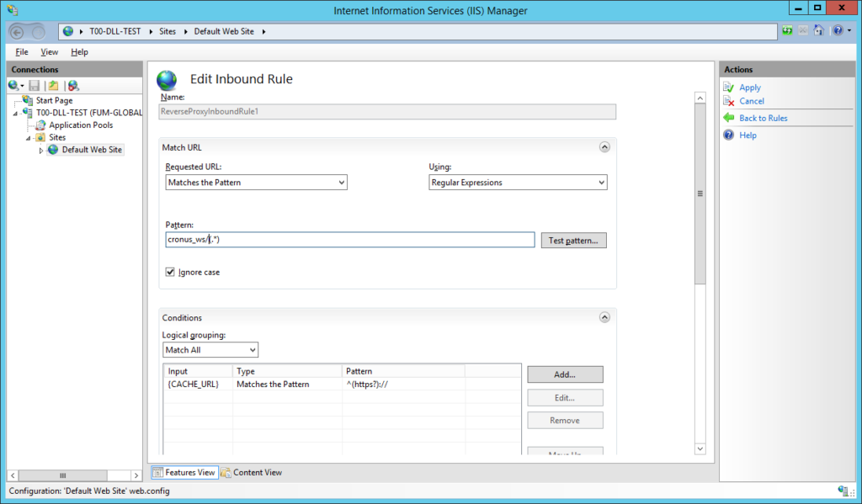Click the Cancel link in Actions
The height and width of the screenshot is (504, 862).
click(x=752, y=101)
